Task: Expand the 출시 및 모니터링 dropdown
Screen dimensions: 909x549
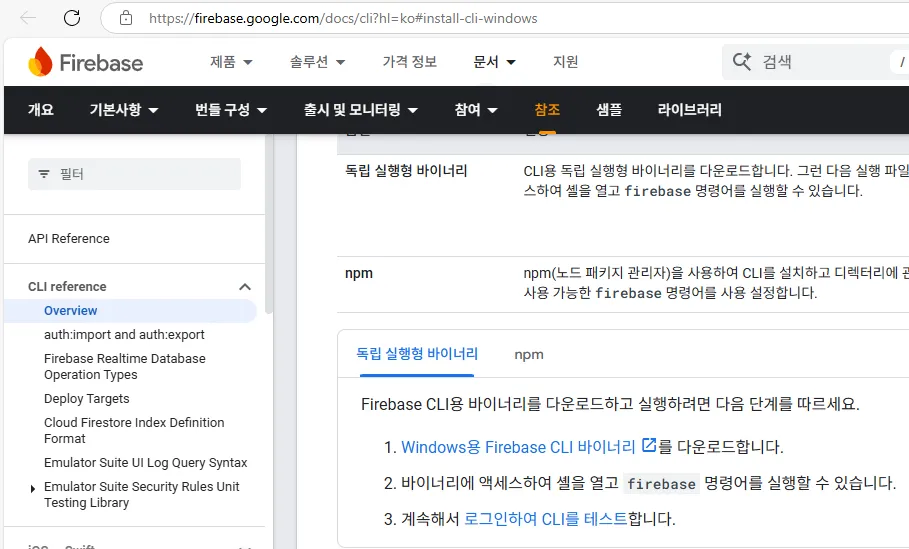Action: point(361,110)
